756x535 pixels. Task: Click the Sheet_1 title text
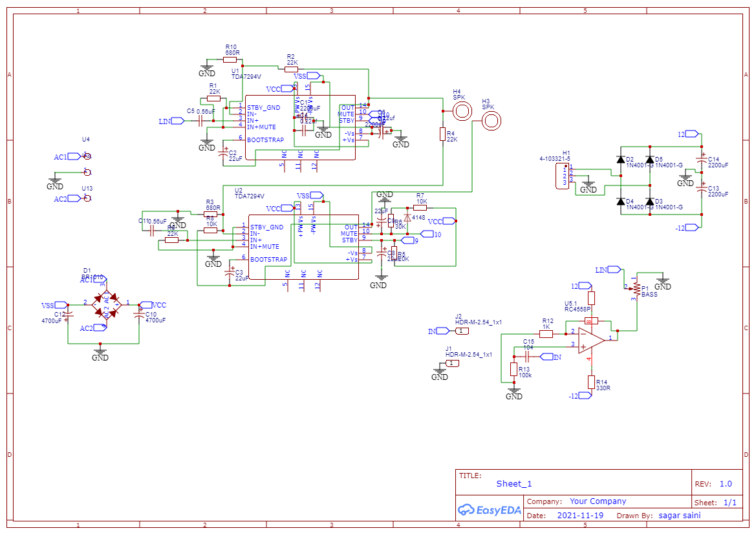coord(513,483)
